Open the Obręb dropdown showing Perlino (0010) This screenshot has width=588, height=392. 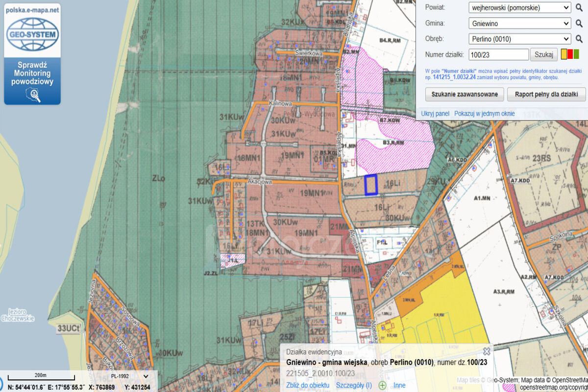(519, 39)
